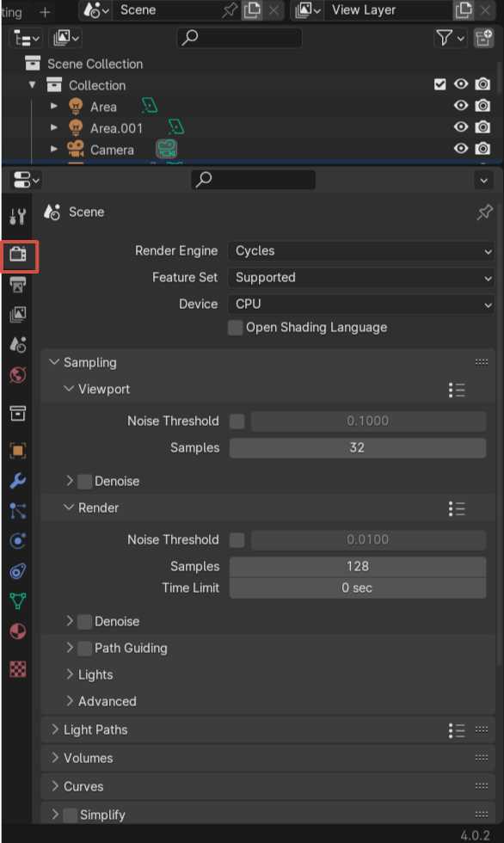Collapse the Collection tree item
Screen dimensions: 504x843
pyautogui.click(x=32, y=85)
